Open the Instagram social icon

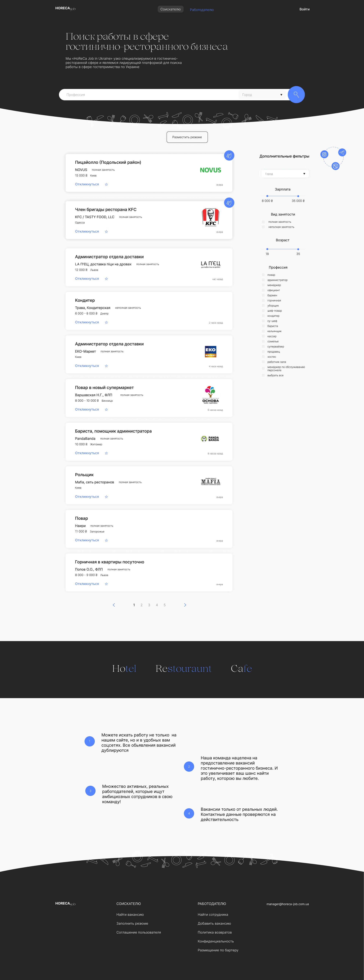coord(324,154)
